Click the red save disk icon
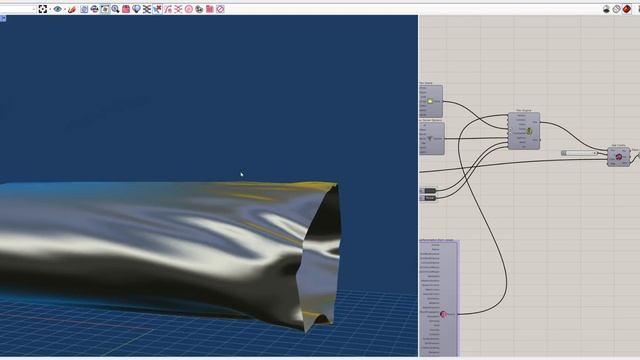 coord(126,9)
